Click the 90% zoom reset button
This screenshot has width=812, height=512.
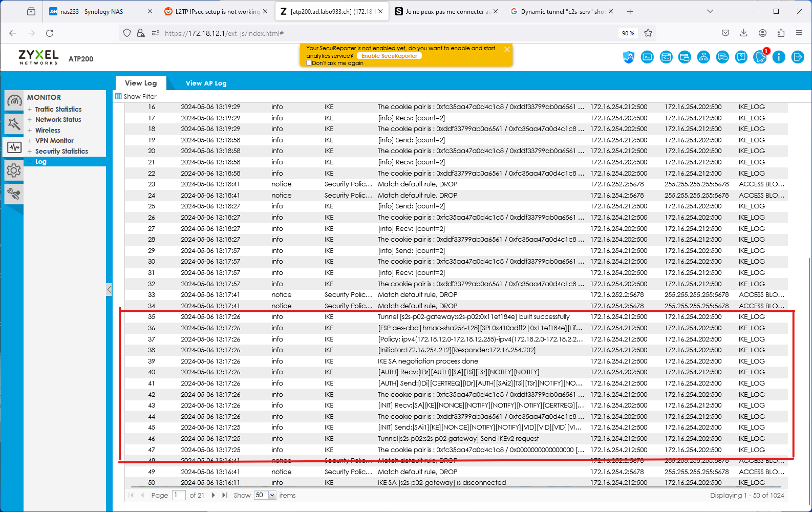click(x=628, y=33)
